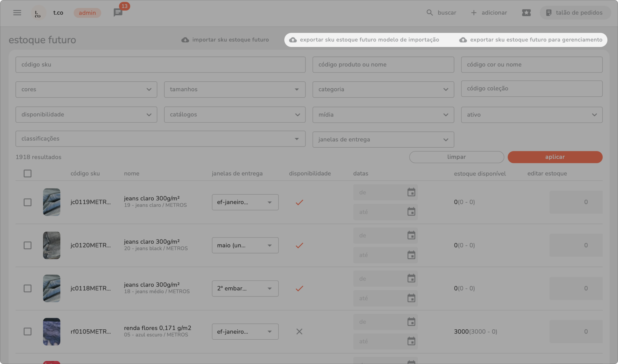Screen dimensions: 618x364
Task: Click importar sku estoque futuro
Action: click(225, 40)
